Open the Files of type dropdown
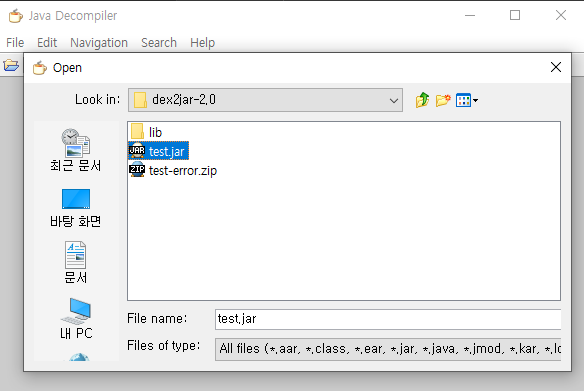Image resolution: width=584 pixels, height=391 pixels. tap(388, 349)
